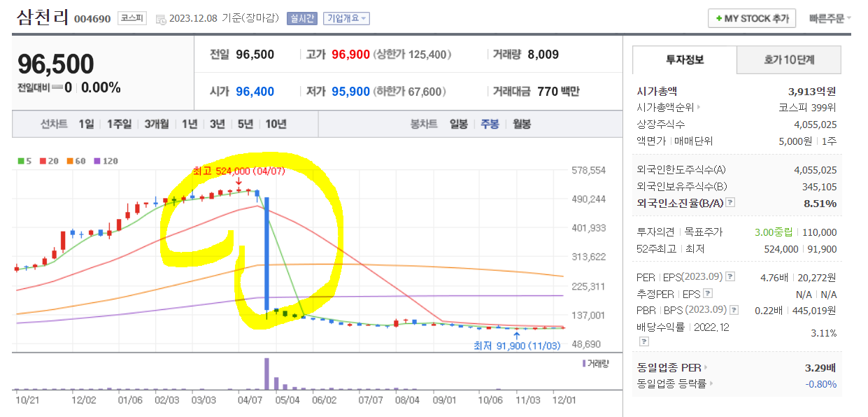Expand the 기업개요 dropdown

[x=347, y=19]
